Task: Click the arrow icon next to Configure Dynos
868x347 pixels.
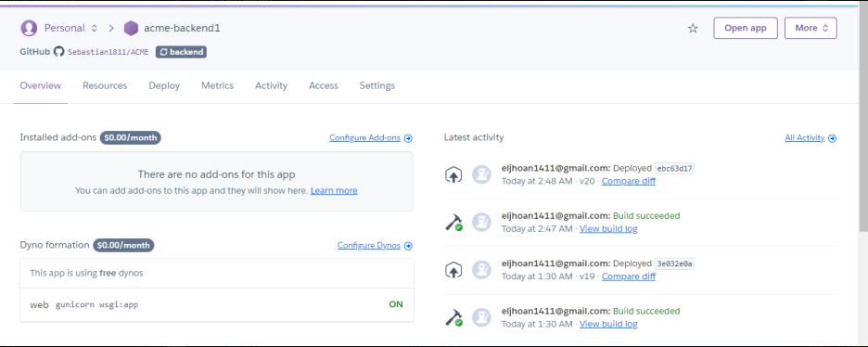Action: (408, 246)
